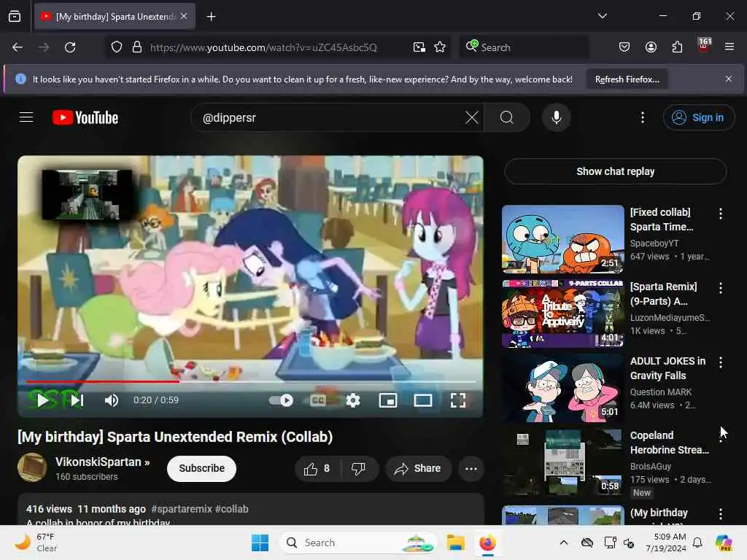
Task: Enable miniplayer mode
Action: point(388,400)
